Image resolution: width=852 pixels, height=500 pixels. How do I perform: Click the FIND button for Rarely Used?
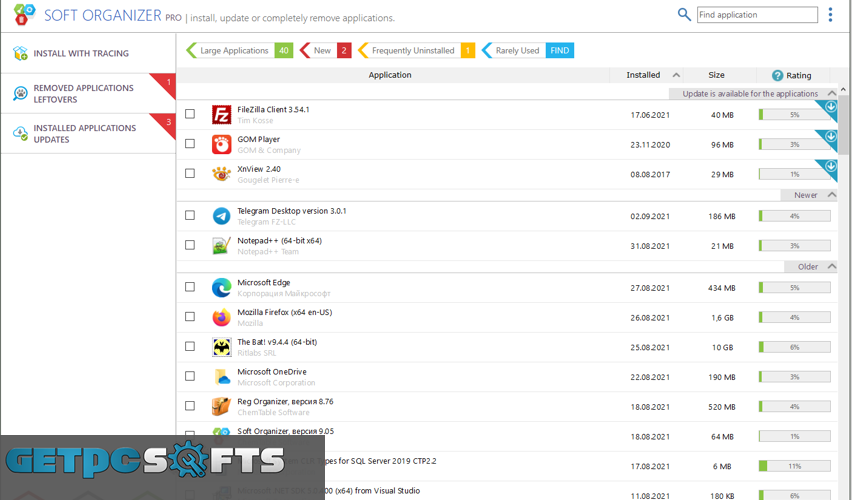pos(560,51)
